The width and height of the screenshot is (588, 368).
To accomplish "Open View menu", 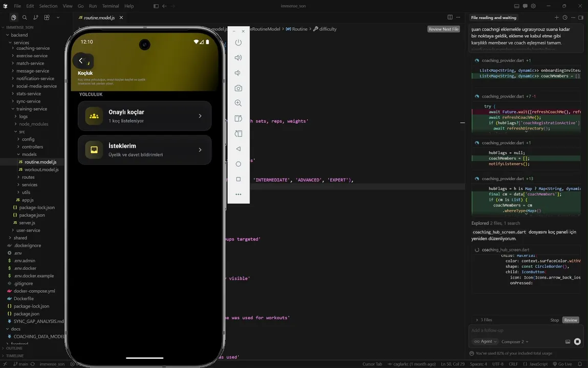I will tap(68, 6).
